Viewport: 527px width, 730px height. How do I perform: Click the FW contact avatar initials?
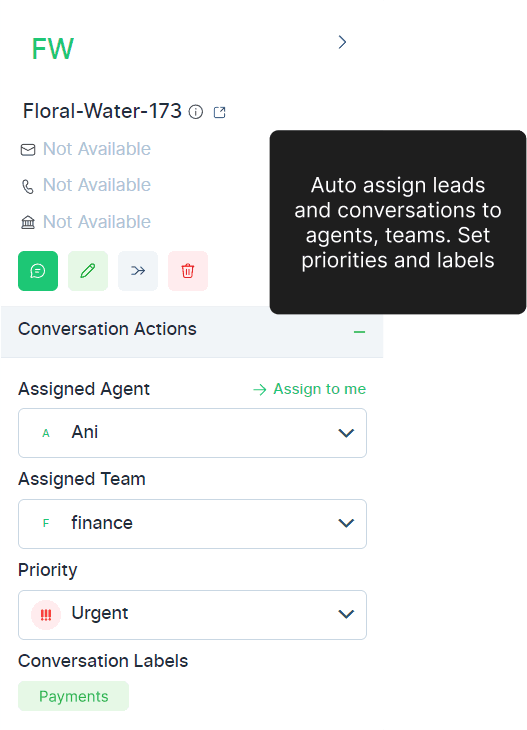point(53,48)
